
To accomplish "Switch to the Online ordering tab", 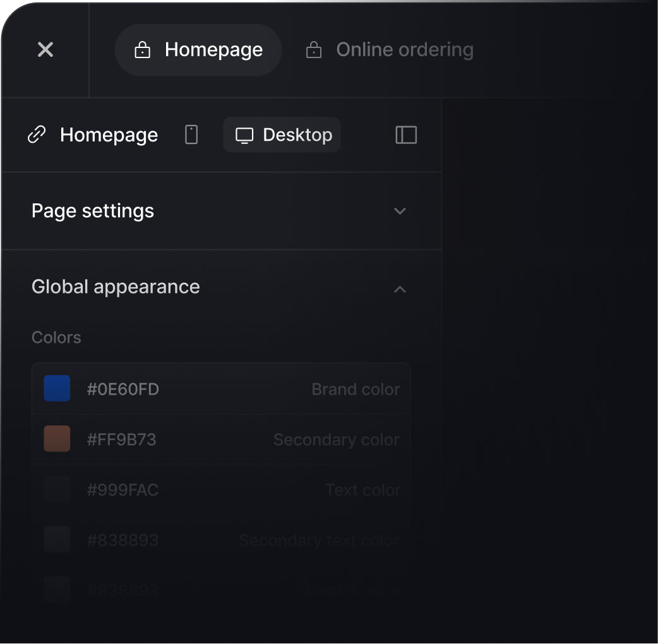I will (x=390, y=50).
